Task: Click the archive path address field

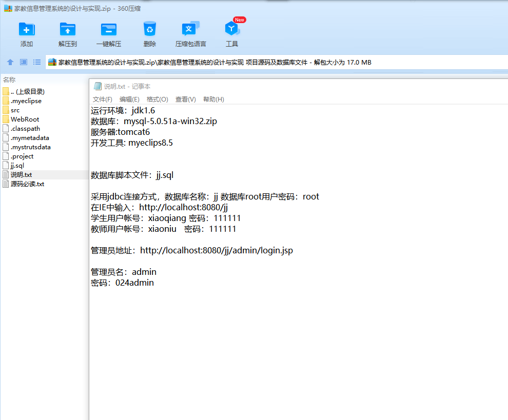Action: click(277, 62)
